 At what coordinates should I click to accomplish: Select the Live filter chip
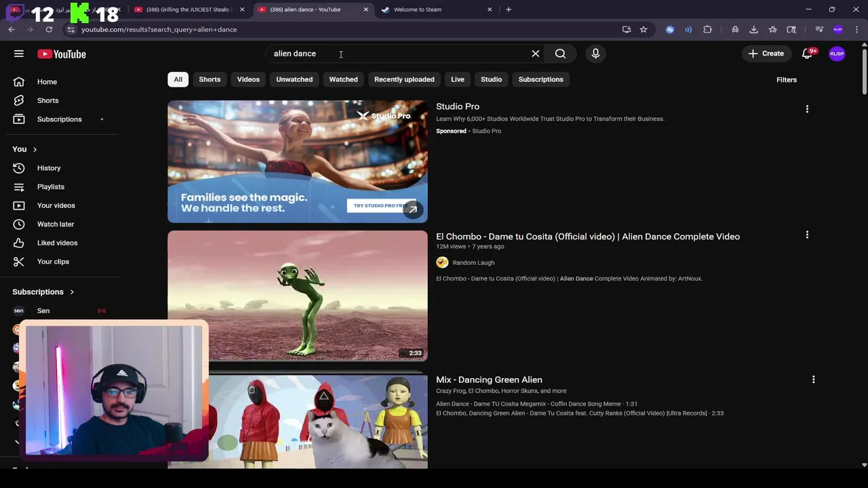[458, 79]
